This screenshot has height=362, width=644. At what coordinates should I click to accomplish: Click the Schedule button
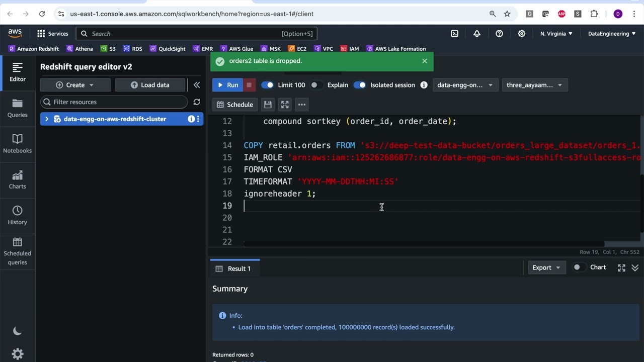(x=234, y=105)
